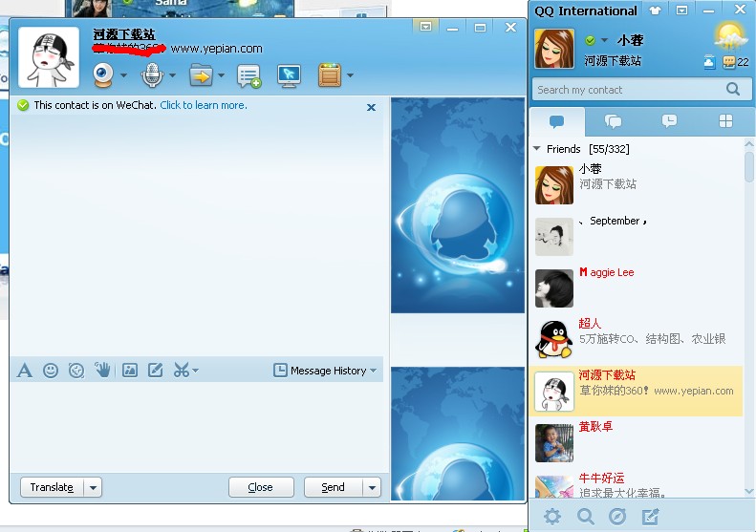Click the contact avatar in chat header
The width and height of the screenshot is (756, 532).
[49, 57]
